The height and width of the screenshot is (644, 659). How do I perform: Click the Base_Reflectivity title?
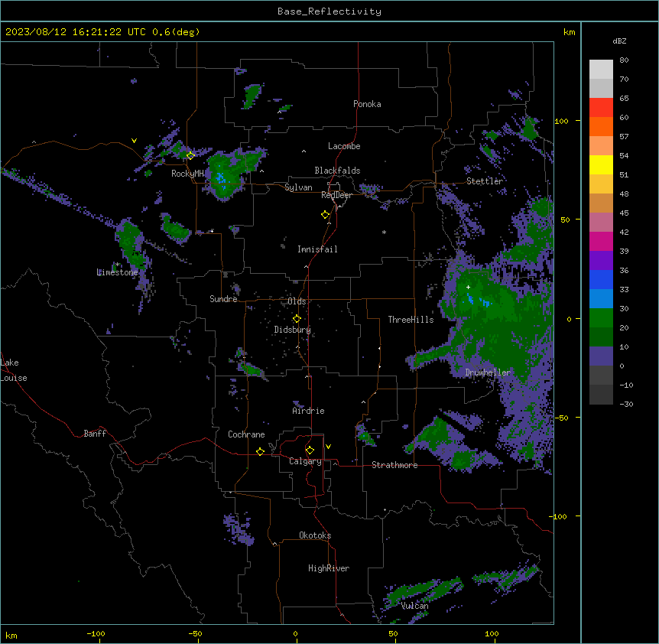click(x=329, y=11)
